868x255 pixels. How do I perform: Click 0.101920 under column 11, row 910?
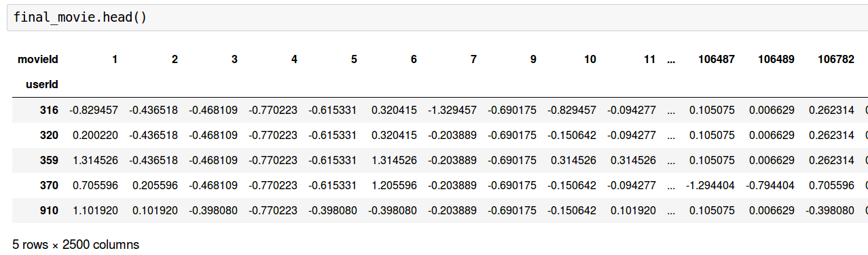tap(633, 210)
